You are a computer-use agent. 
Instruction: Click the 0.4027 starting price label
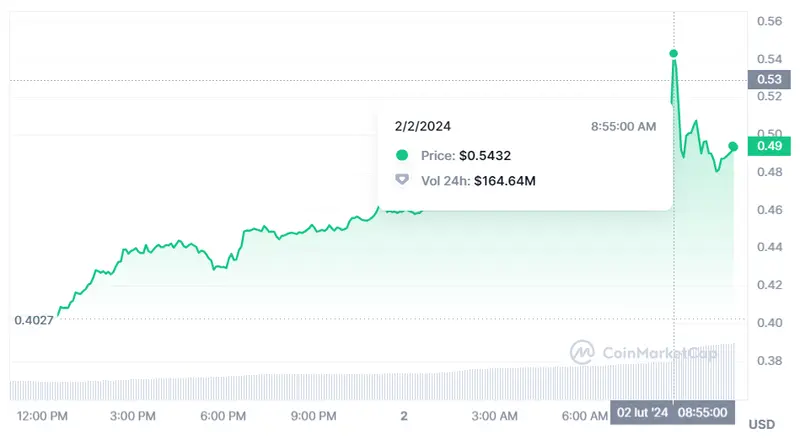[33, 321]
